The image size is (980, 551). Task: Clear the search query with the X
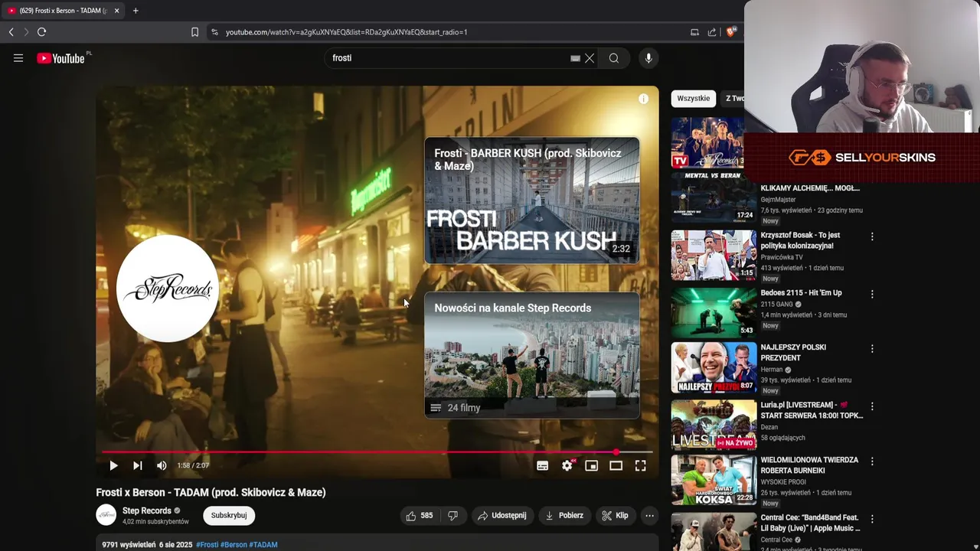point(590,58)
